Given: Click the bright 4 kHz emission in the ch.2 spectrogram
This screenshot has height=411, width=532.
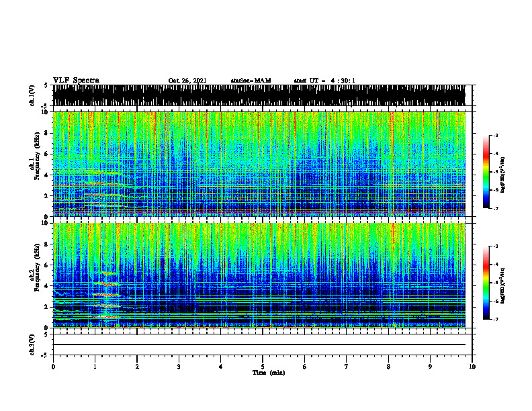Looking at the screenshot, I should pos(107,284).
